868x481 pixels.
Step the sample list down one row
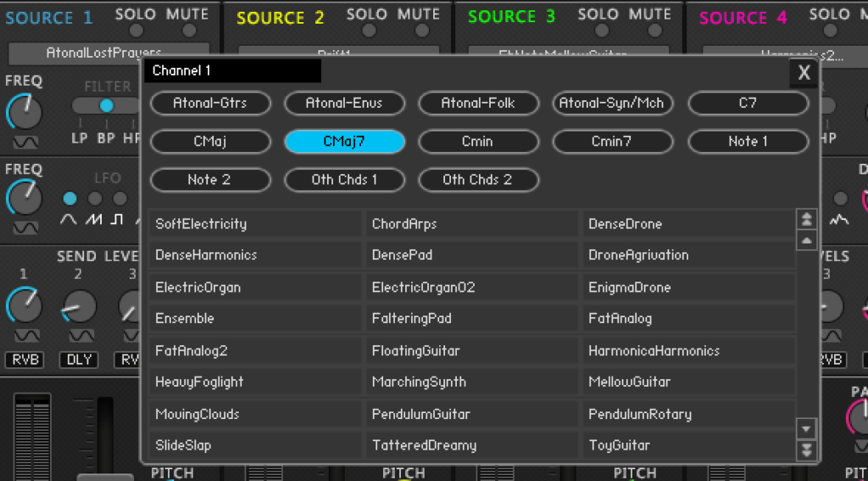click(807, 428)
